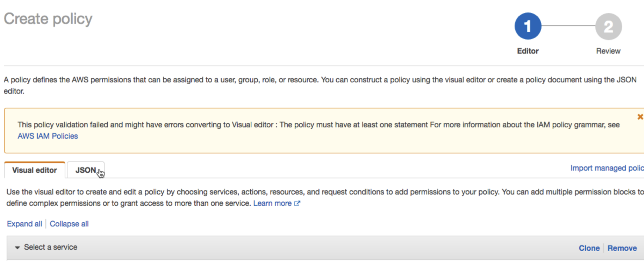Select the Visual editor tab
The height and width of the screenshot is (261, 644).
pyautogui.click(x=35, y=170)
